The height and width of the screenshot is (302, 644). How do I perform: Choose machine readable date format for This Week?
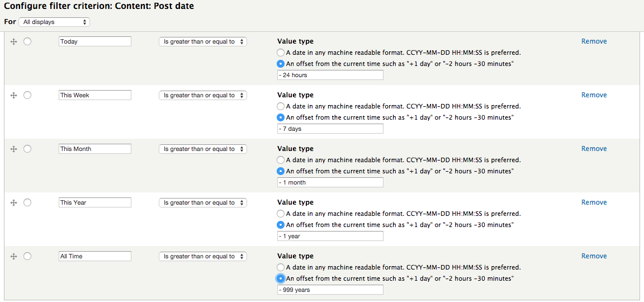[x=281, y=106]
